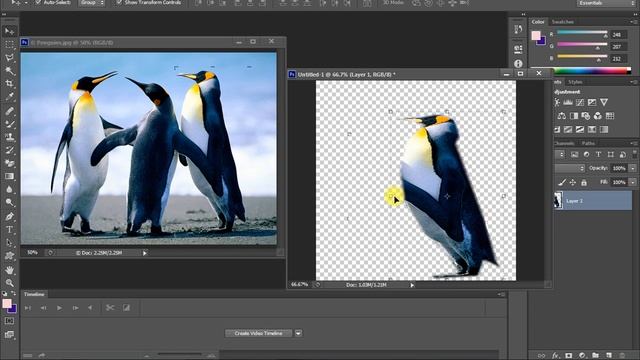
Task: Toggle pixel layer filter
Action: pyautogui.click(x=574, y=154)
